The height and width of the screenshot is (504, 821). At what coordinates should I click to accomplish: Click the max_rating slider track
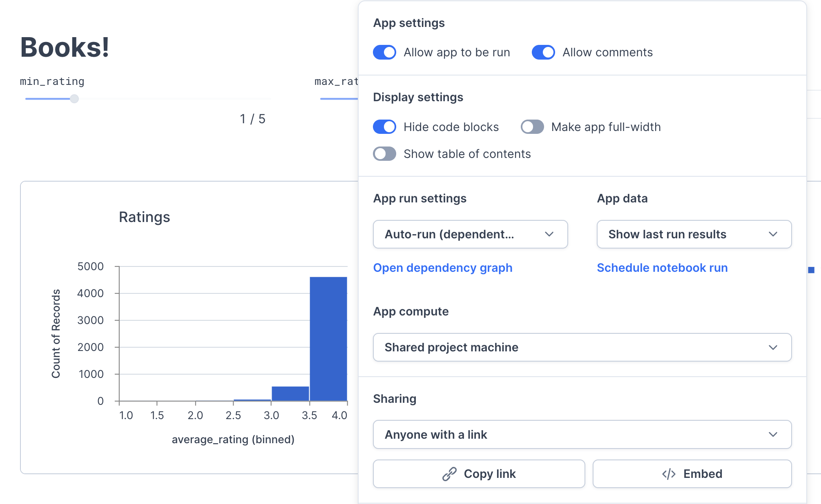pos(339,99)
